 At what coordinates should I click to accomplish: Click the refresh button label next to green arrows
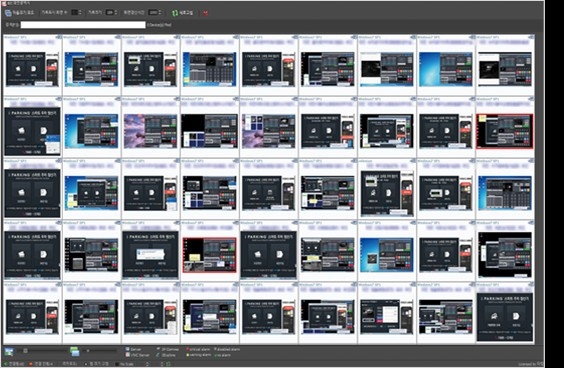186,13
